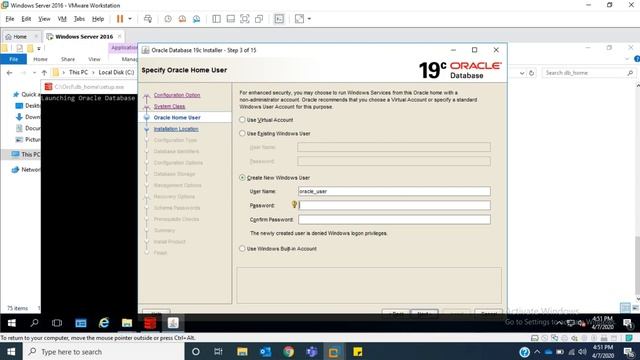
Task: Click Explorer's up one level arrow
Action: (x=44, y=73)
